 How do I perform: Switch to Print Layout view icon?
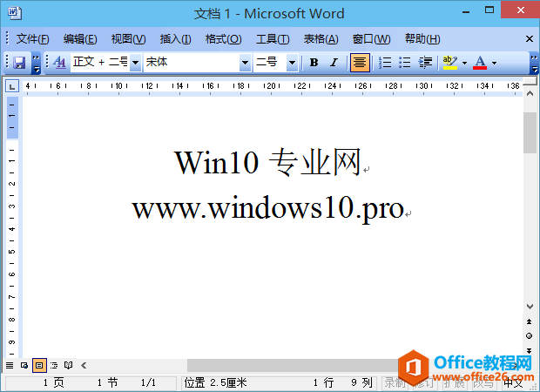coord(39,366)
